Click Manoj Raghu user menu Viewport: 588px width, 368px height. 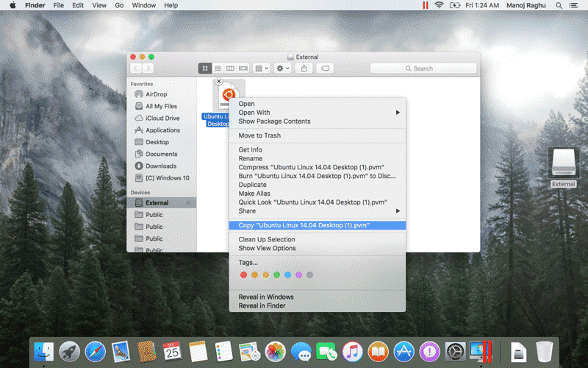(x=526, y=5)
